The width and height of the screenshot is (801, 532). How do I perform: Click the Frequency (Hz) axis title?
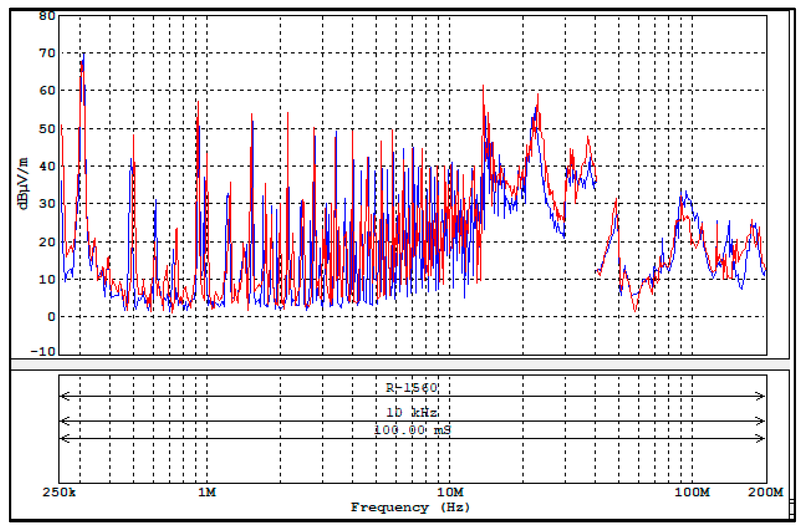(410, 507)
